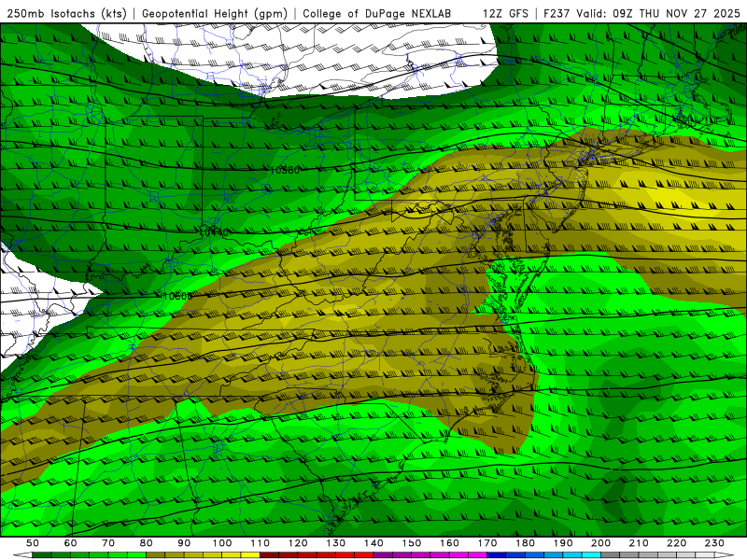The height and width of the screenshot is (560, 747).
Task: Click the 110 label on the color scale
Action: point(261,543)
